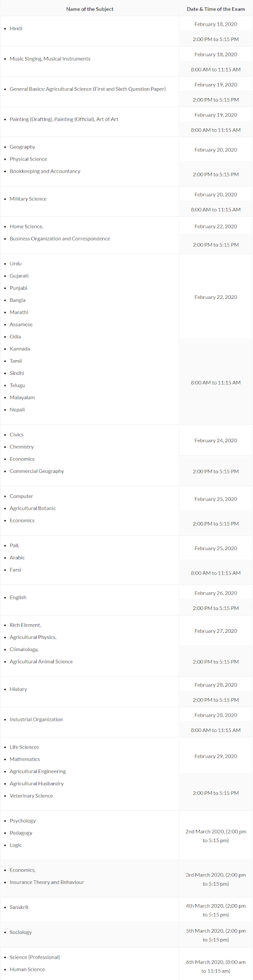Screen dimensions: 253x980
Task: Click the Hindi subject entry
Action: click(16, 29)
